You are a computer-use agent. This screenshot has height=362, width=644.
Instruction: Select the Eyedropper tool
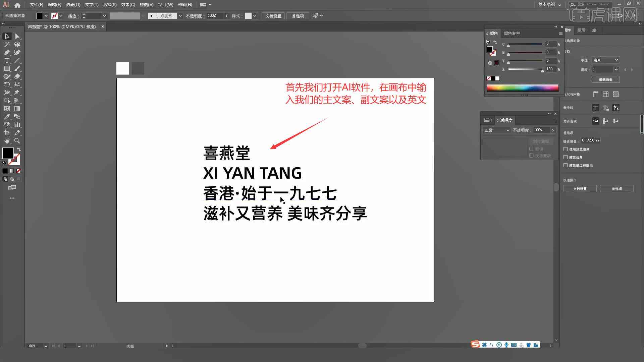7,117
